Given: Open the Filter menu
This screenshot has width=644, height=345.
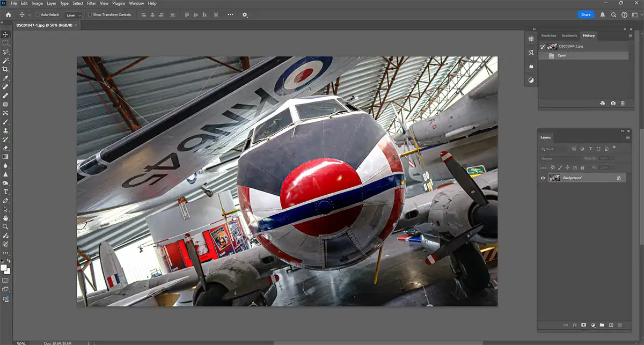Looking at the screenshot, I should 91,3.
